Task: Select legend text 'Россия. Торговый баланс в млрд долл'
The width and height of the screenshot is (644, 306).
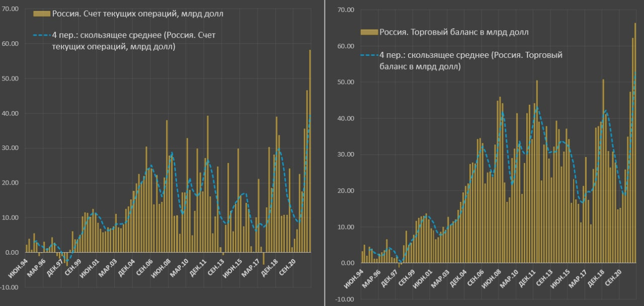Action: 454,33
